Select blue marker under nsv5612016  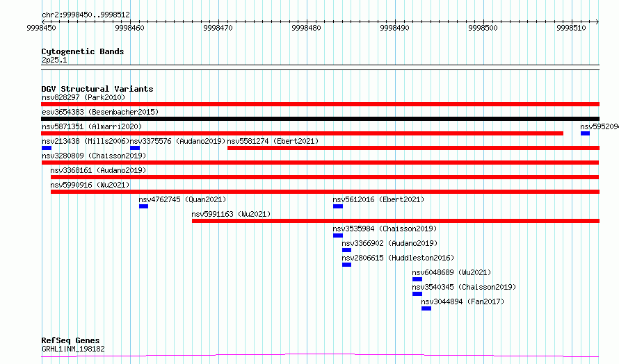click(338, 206)
